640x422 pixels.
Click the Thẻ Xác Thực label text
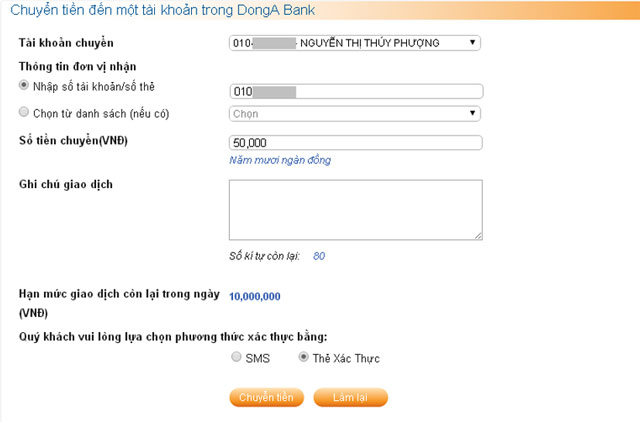(x=346, y=358)
